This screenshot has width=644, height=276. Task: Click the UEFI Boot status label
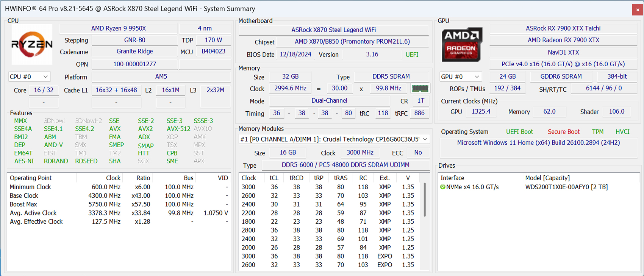519,132
